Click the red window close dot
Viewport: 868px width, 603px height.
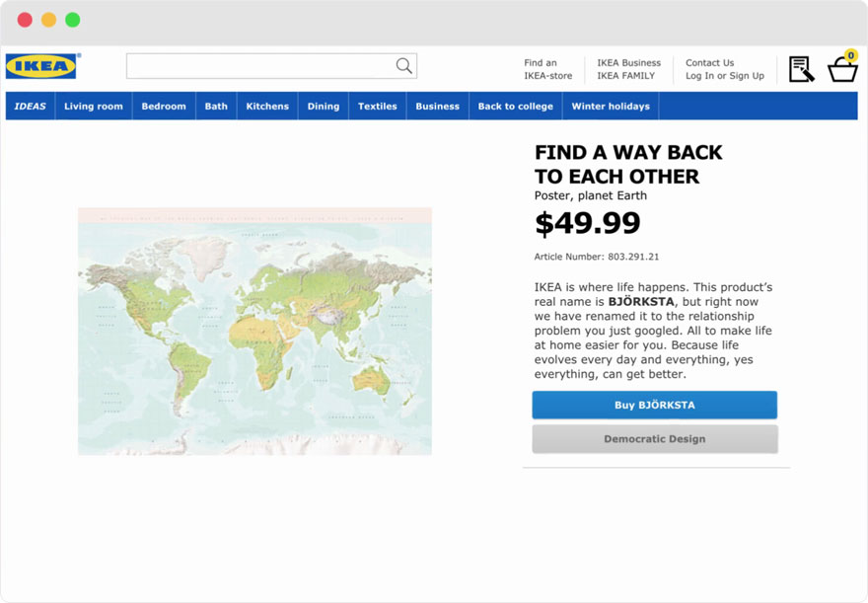click(25, 20)
